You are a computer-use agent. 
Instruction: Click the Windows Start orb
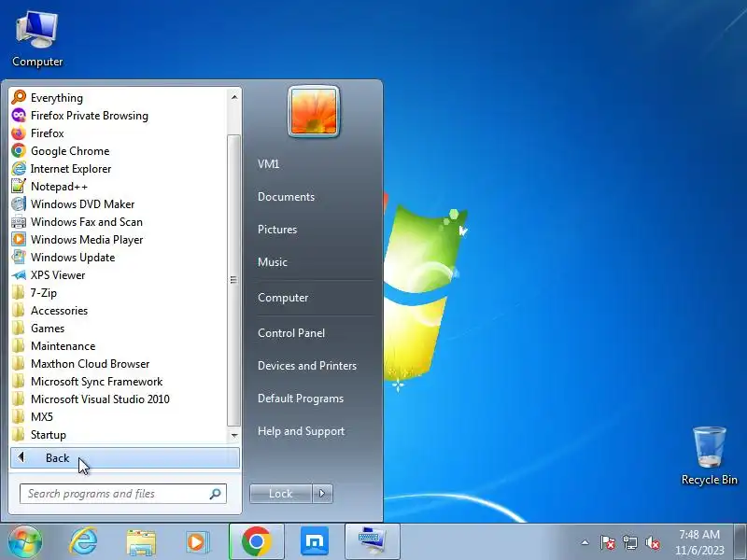click(x=25, y=541)
